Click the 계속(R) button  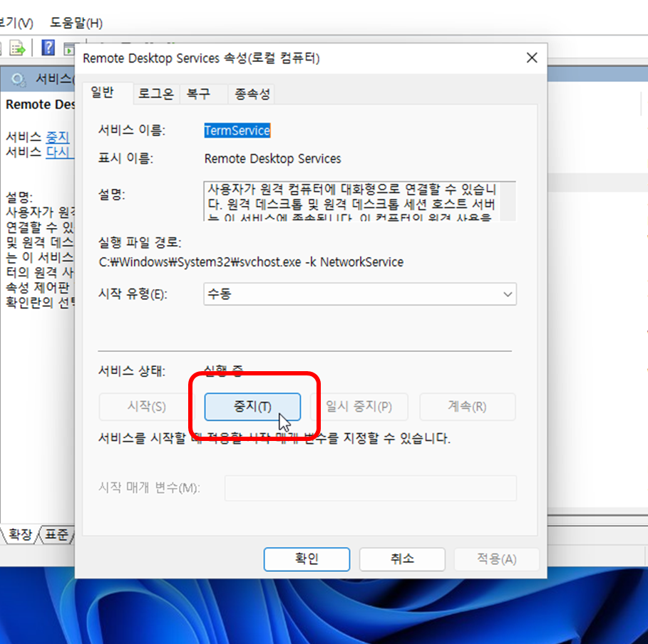468,407
